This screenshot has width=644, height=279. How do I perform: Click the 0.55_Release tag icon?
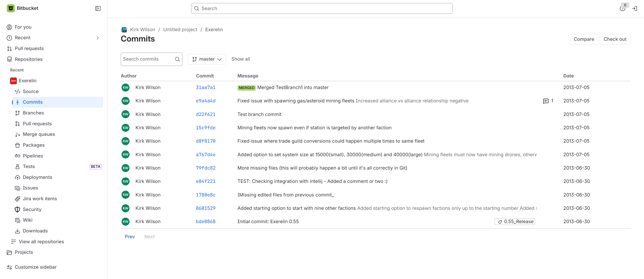500,222
